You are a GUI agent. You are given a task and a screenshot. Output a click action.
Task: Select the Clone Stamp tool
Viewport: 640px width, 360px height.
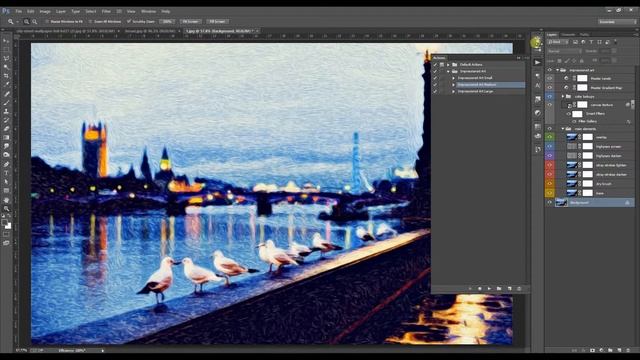[x=6, y=111]
